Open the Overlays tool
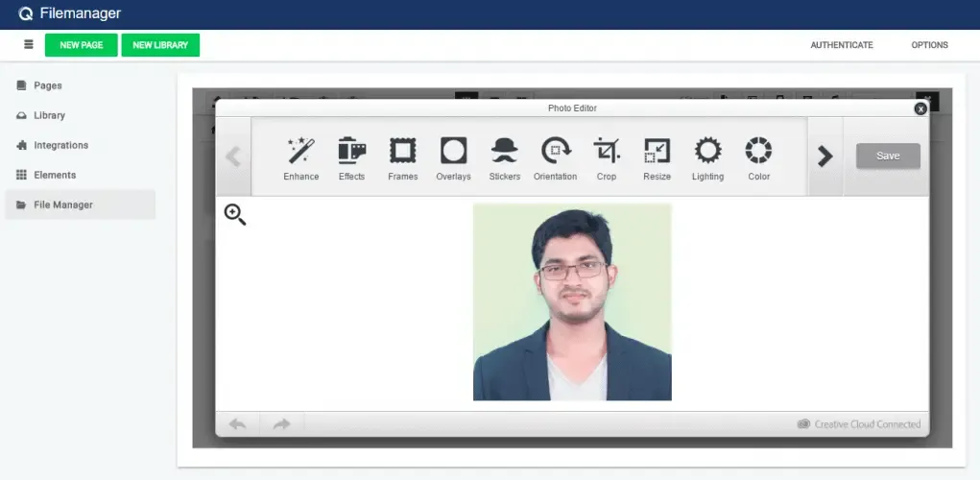980x480 pixels. pos(453,158)
